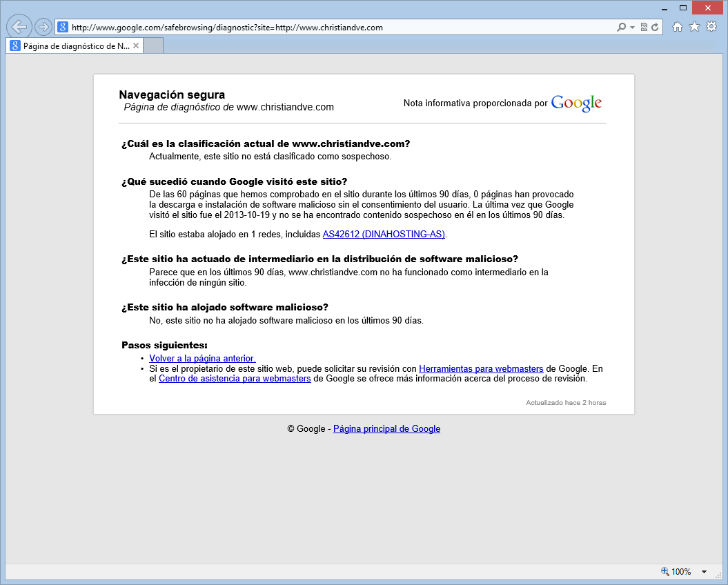Open the Home page icon
Image resolution: width=728 pixels, height=585 pixels.
(678, 27)
